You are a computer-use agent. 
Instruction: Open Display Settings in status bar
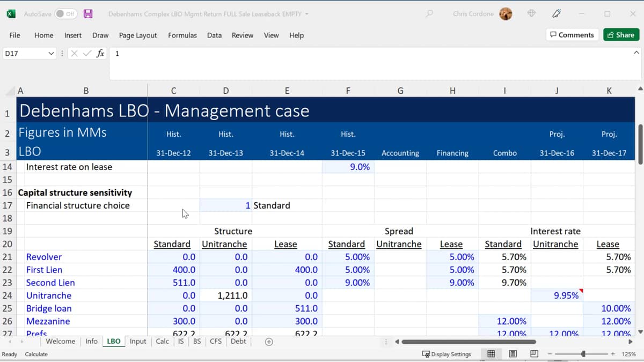[447, 354]
